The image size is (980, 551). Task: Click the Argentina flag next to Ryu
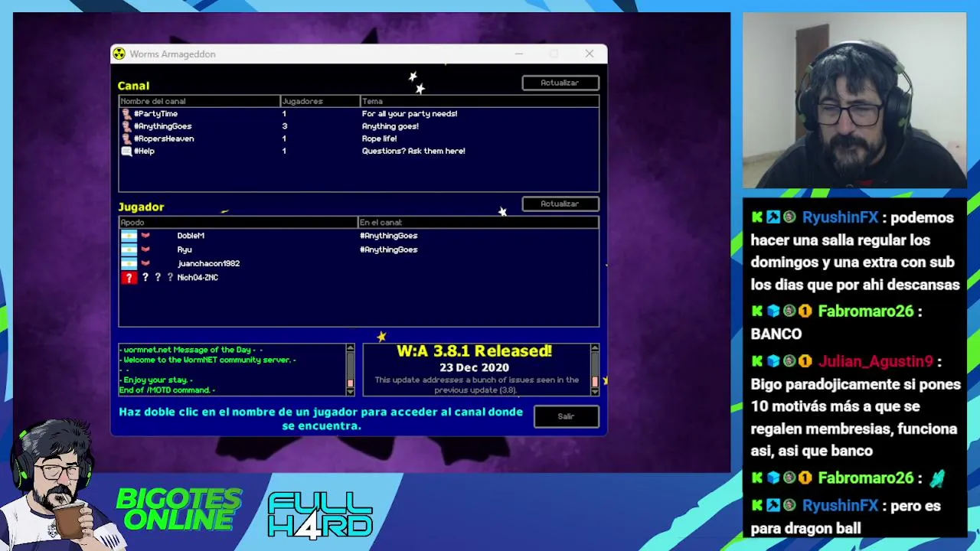point(129,249)
